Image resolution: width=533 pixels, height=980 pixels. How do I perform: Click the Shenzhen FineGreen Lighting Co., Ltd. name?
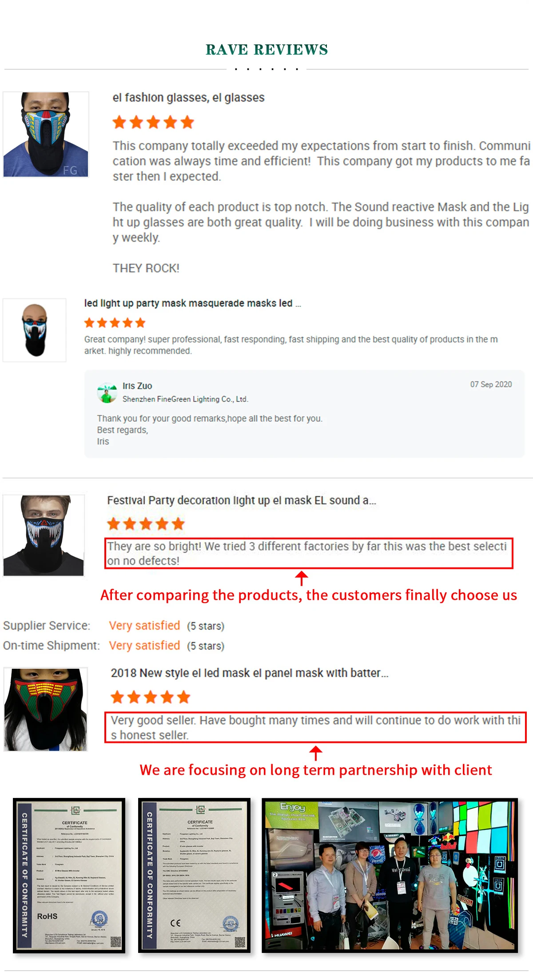185,399
